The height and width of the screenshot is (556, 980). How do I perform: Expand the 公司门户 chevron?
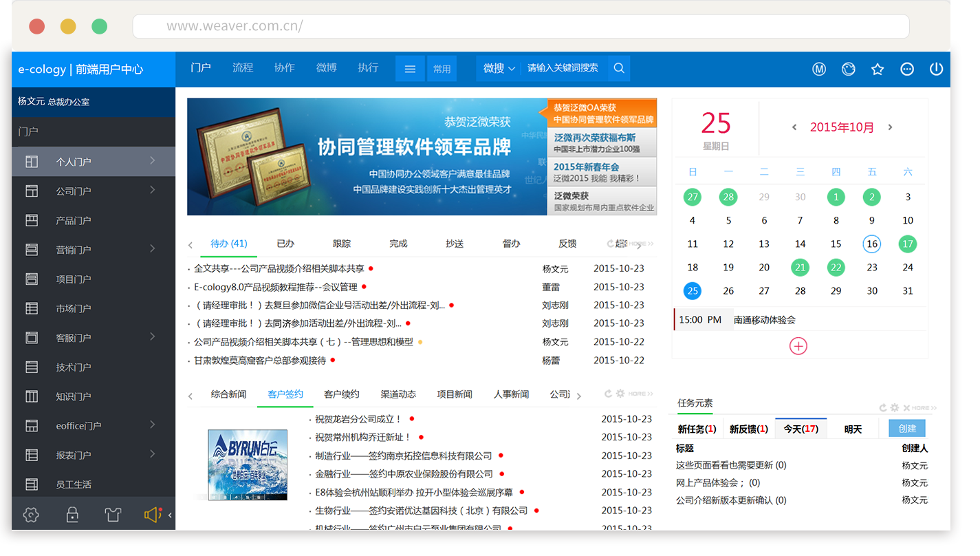tap(152, 190)
